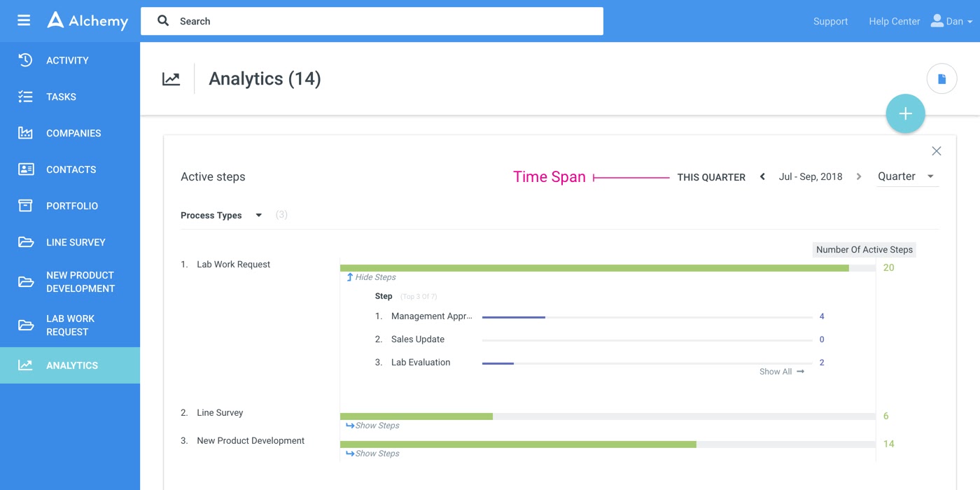Click the round plus add button
980x490 pixels.
(x=905, y=113)
